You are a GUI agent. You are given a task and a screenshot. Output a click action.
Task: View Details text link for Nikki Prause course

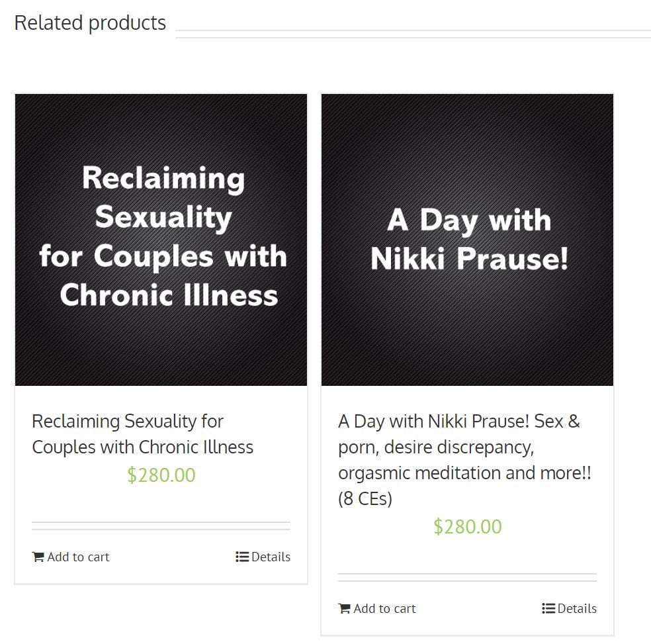[577, 609]
